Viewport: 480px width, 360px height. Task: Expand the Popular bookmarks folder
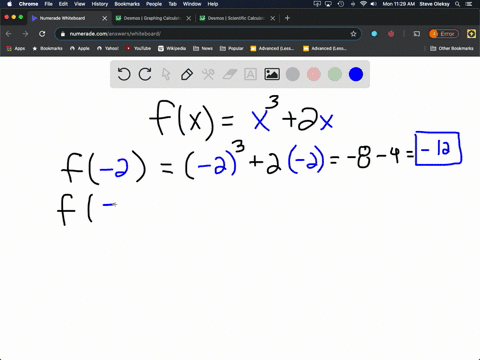(x=231, y=48)
